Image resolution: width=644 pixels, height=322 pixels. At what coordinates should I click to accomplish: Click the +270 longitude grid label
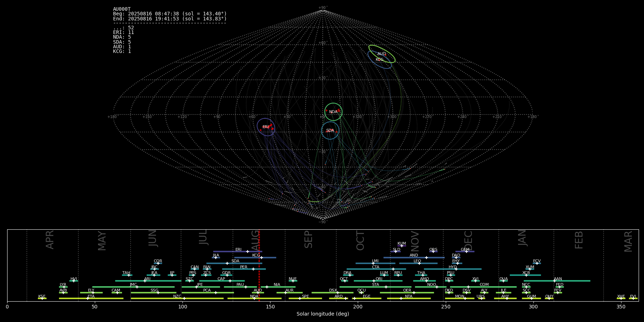427,117
